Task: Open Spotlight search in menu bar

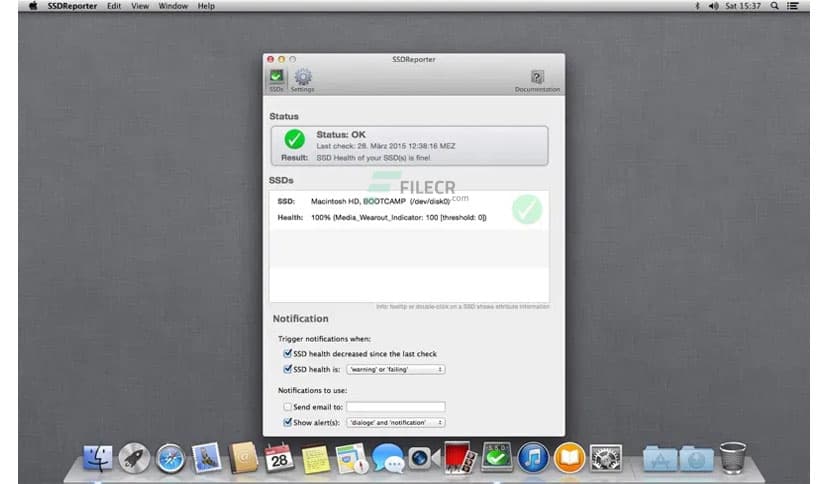Action: 774,6
